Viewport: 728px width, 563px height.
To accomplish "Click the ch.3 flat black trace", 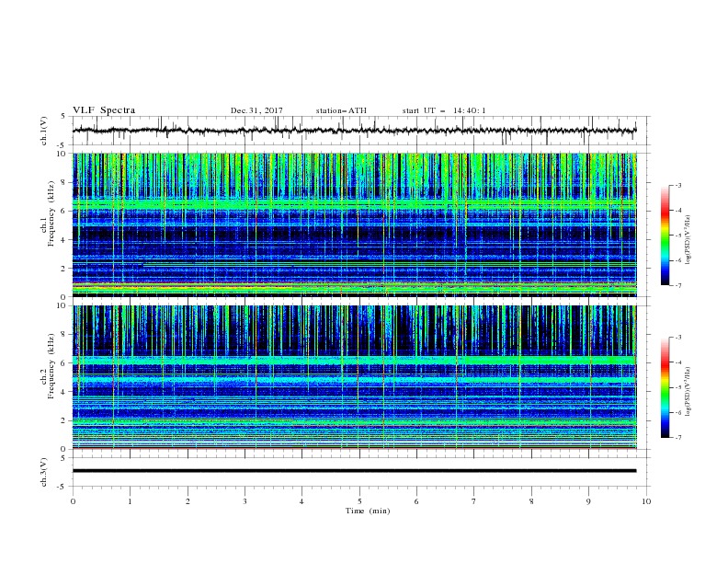I will click(x=355, y=471).
